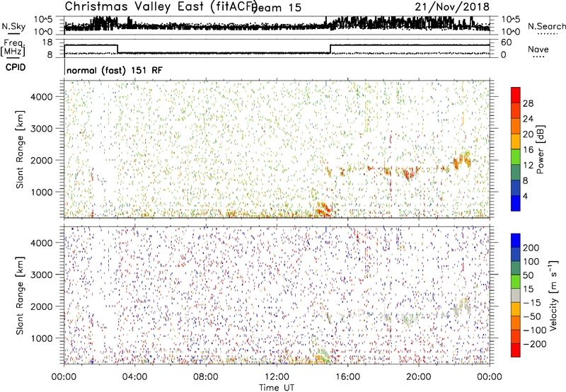Click the 'Velocity [m s-1]' colorbar label

tap(553, 295)
